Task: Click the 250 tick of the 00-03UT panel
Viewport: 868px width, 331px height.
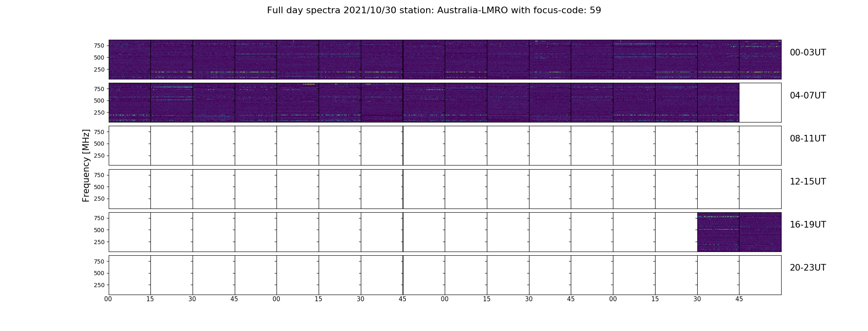Action: pyautogui.click(x=99, y=70)
